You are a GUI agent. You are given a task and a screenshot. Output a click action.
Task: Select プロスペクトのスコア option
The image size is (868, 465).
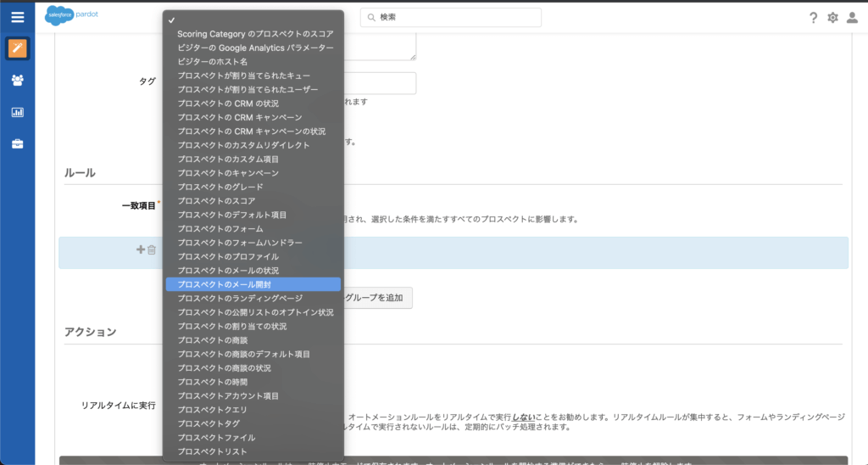click(253, 200)
